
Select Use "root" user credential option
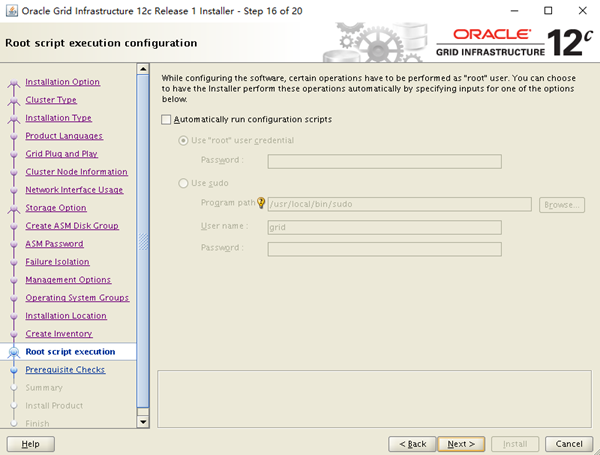coord(183,140)
